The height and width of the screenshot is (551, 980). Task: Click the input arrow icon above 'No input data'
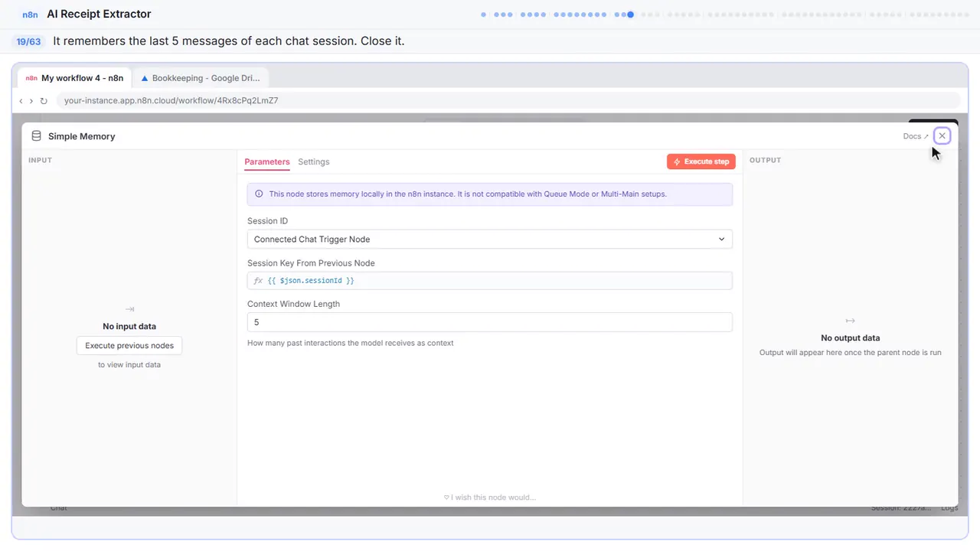[129, 309]
